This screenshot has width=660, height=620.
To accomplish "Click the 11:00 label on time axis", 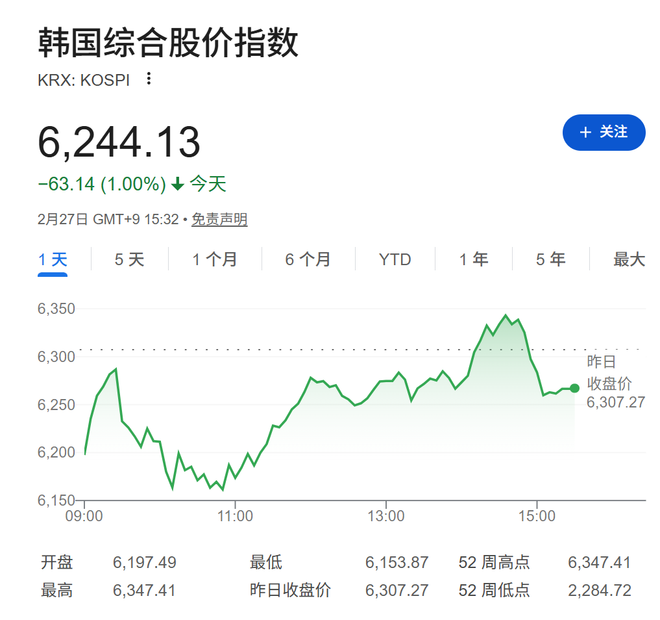I will tap(235, 516).
